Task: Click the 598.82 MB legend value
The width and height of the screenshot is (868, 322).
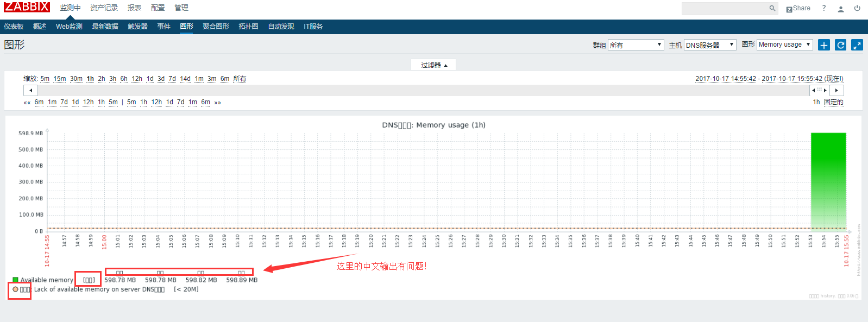Action: click(201, 280)
